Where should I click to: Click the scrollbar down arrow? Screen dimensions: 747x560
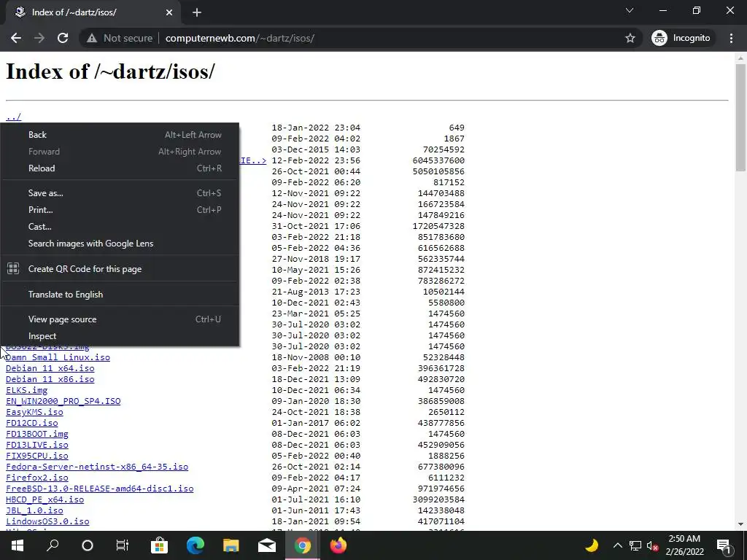[x=740, y=524]
